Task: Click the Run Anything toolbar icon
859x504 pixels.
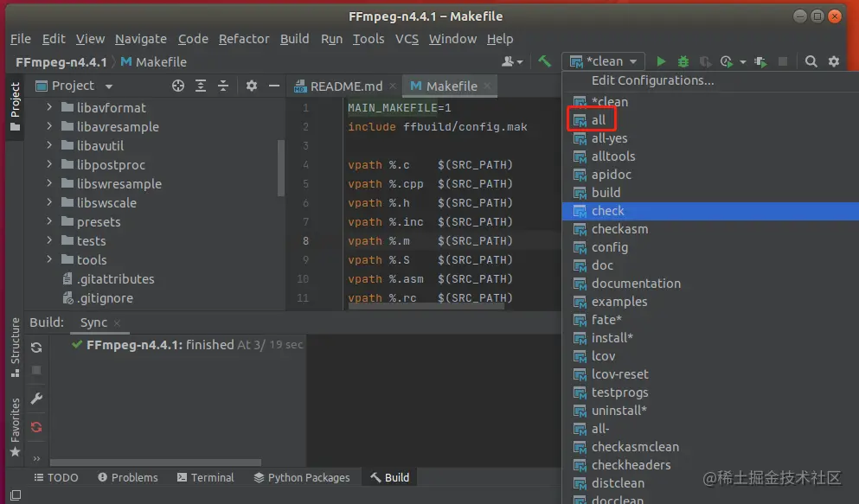Action: click(760, 62)
